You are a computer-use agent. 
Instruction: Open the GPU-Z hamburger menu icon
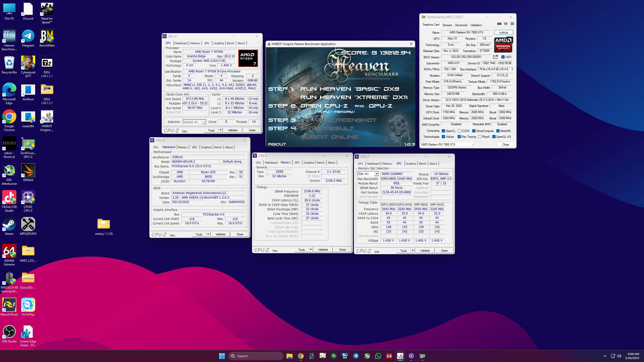(512, 24)
